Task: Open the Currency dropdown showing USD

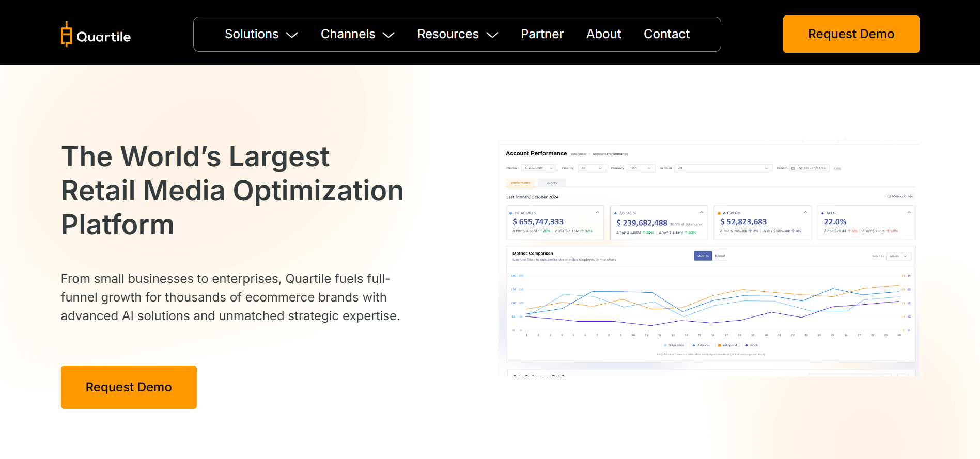Action: tap(641, 168)
